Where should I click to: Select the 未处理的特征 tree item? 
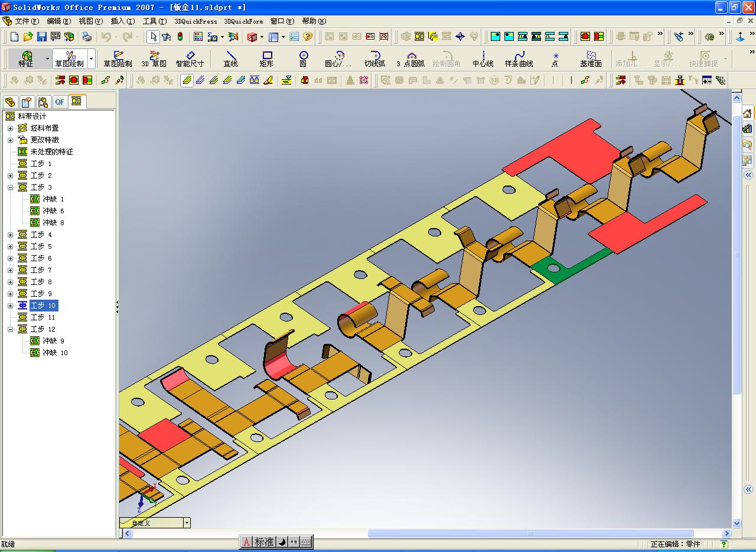pyautogui.click(x=52, y=152)
